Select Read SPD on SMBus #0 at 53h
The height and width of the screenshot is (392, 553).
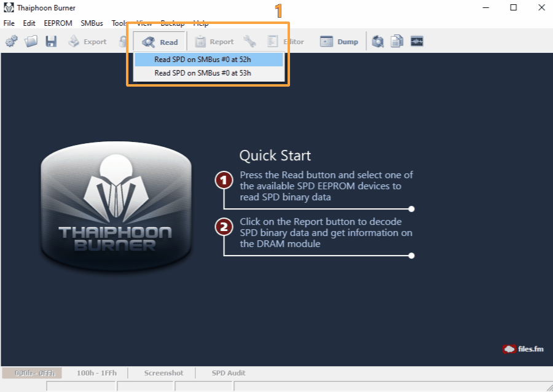209,73
